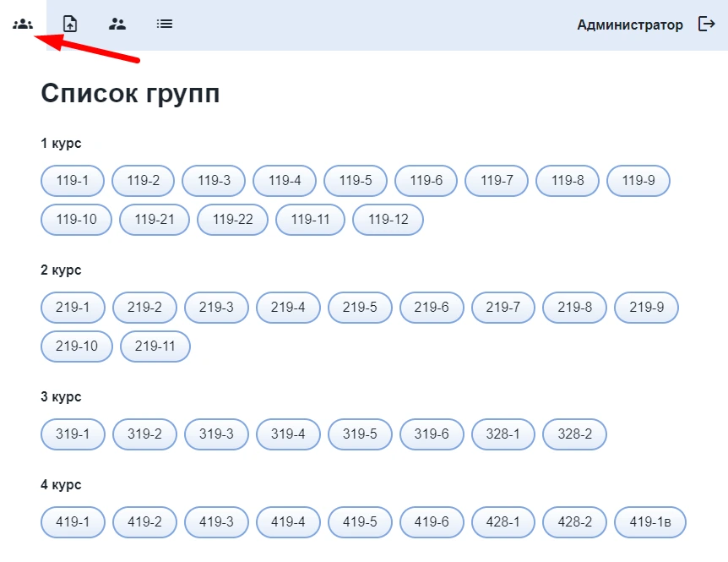Click the 3 курс label
The height and width of the screenshot is (562, 728).
tap(61, 397)
